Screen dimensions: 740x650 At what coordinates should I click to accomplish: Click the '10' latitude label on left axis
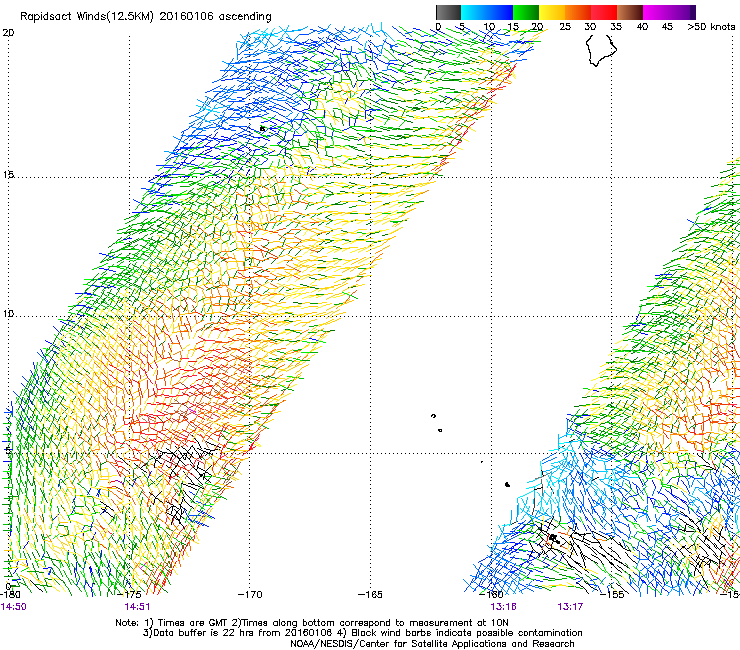[8, 314]
